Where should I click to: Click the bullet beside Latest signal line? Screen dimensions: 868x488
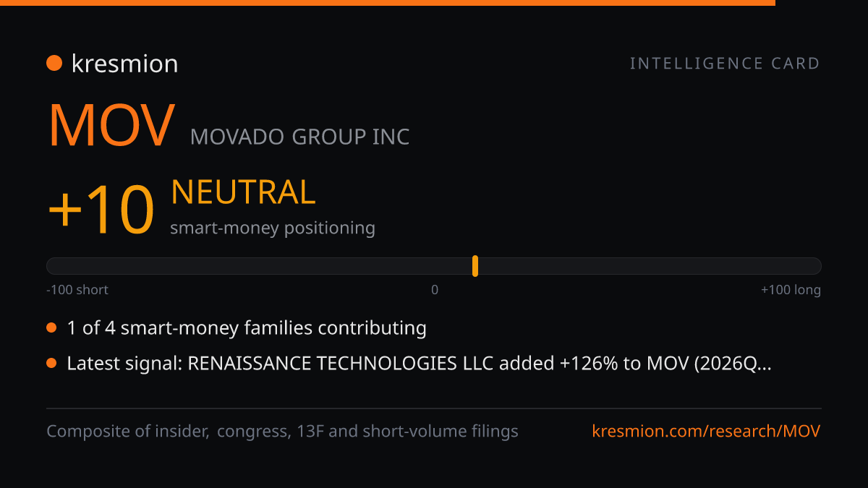click(51, 363)
